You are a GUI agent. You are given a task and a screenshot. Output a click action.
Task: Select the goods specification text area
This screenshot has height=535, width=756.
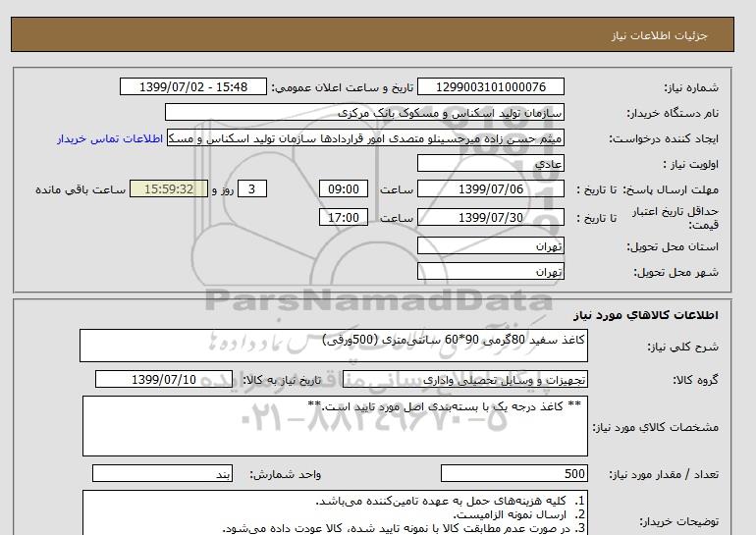(x=335, y=426)
